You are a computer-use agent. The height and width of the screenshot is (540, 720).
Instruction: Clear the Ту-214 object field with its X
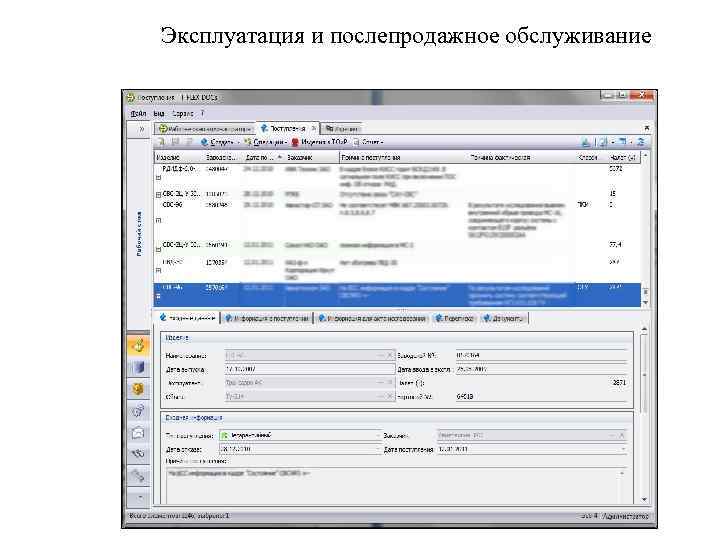390,396
